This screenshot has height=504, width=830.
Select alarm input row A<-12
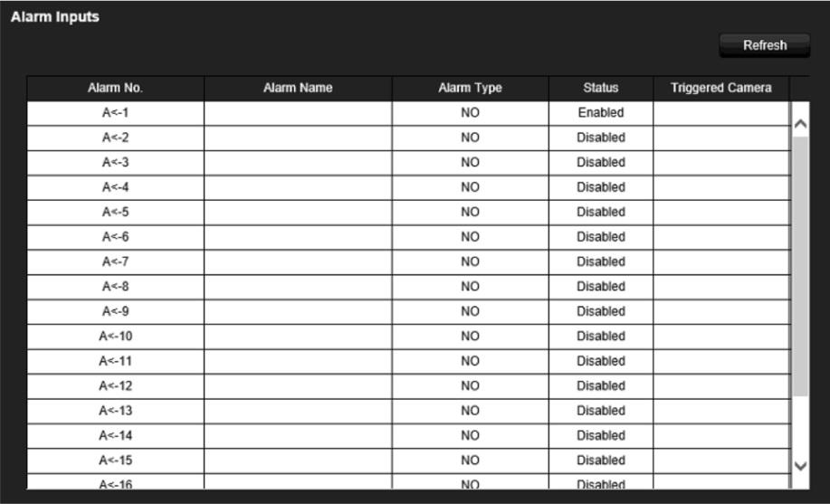pyautogui.click(x=408, y=386)
